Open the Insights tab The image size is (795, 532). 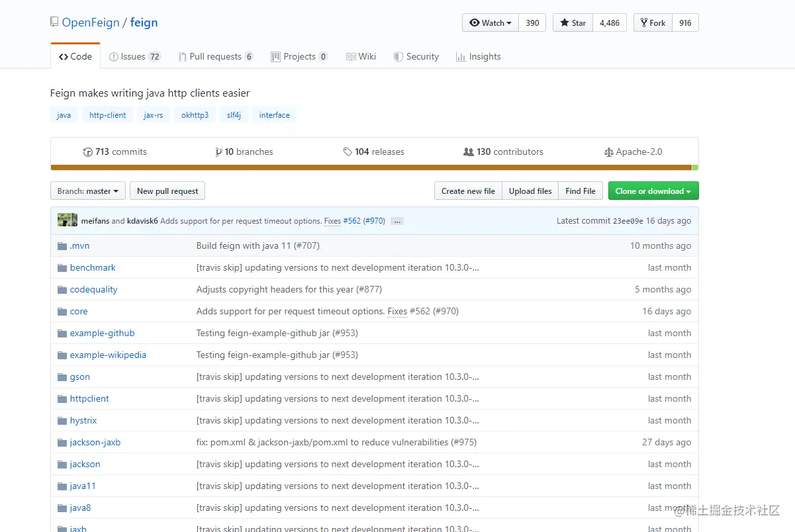479,56
